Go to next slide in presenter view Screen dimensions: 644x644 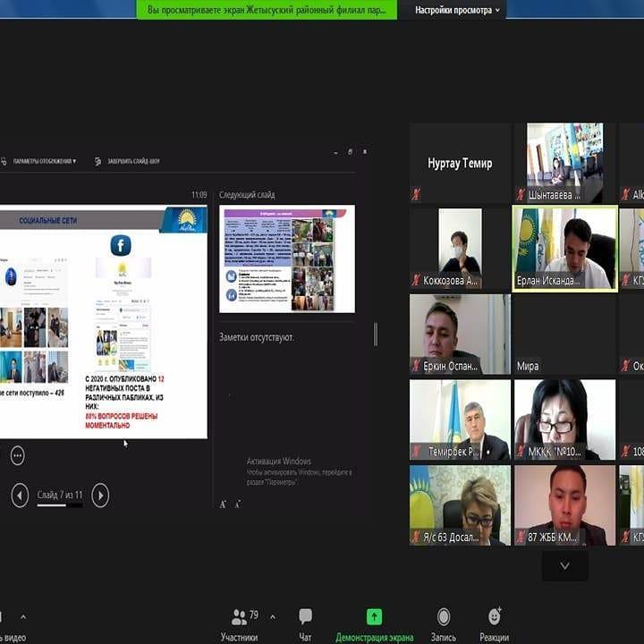(100, 495)
